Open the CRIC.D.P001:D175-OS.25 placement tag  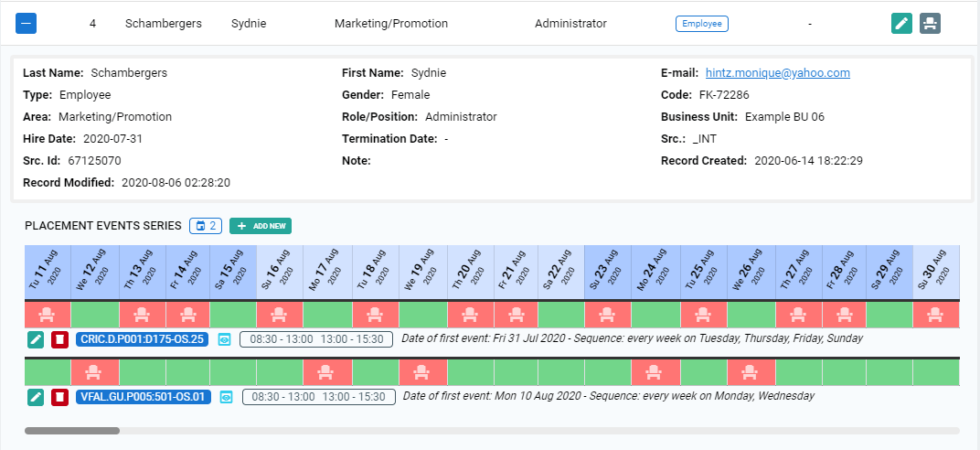point(142,339)
